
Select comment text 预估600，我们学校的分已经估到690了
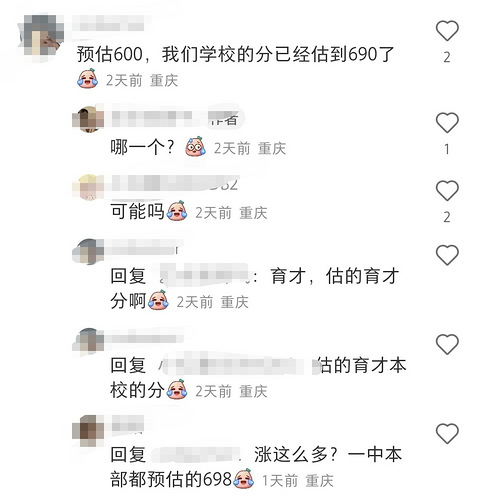pos(236,54)
